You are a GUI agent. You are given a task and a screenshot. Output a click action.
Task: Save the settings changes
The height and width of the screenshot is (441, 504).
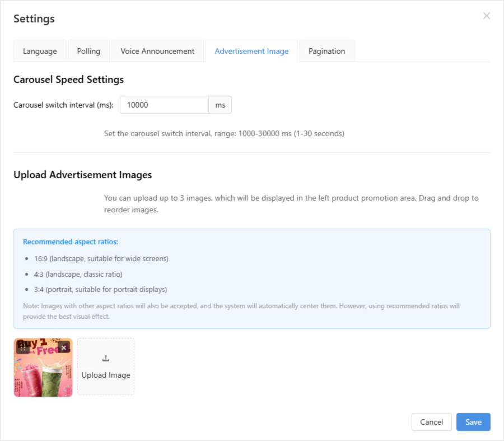click(x=473, y=422)
